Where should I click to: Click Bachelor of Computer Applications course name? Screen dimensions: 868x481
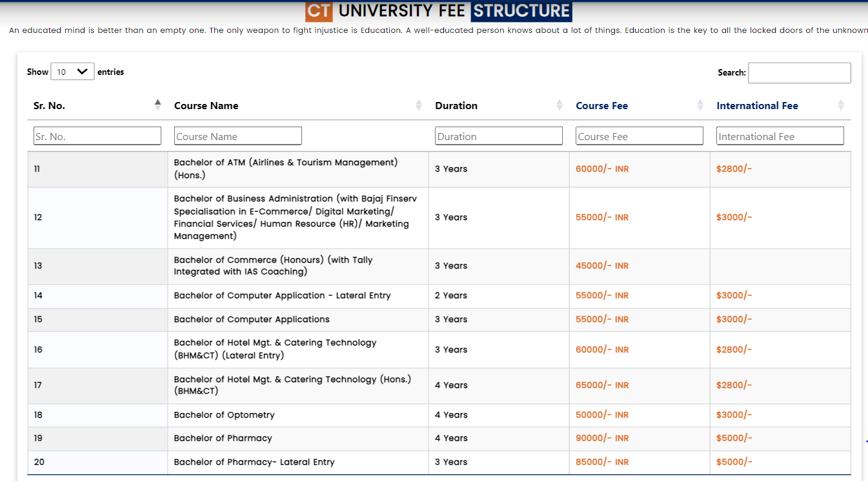coord(252,319)
